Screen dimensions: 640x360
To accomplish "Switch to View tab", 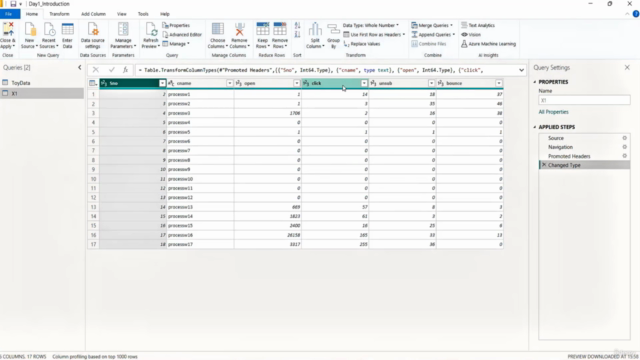I will (122, 14).
